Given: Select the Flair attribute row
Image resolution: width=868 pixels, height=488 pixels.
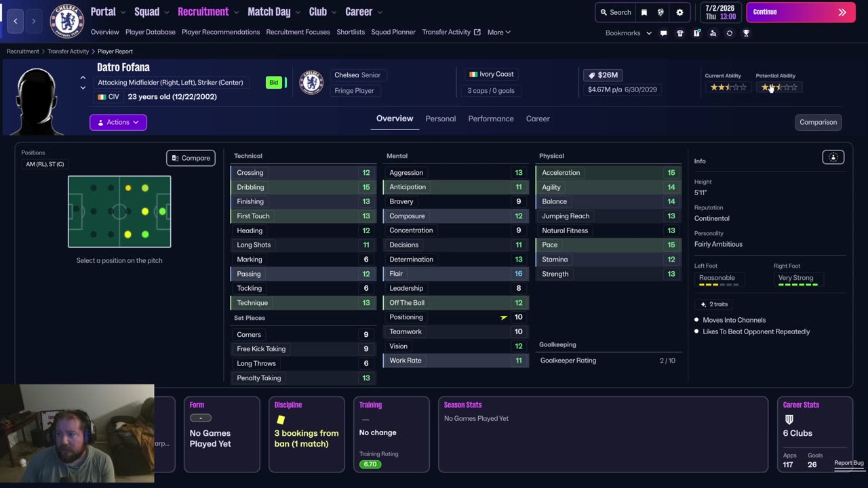Looking at the screenshot, I should pos(456,274).
